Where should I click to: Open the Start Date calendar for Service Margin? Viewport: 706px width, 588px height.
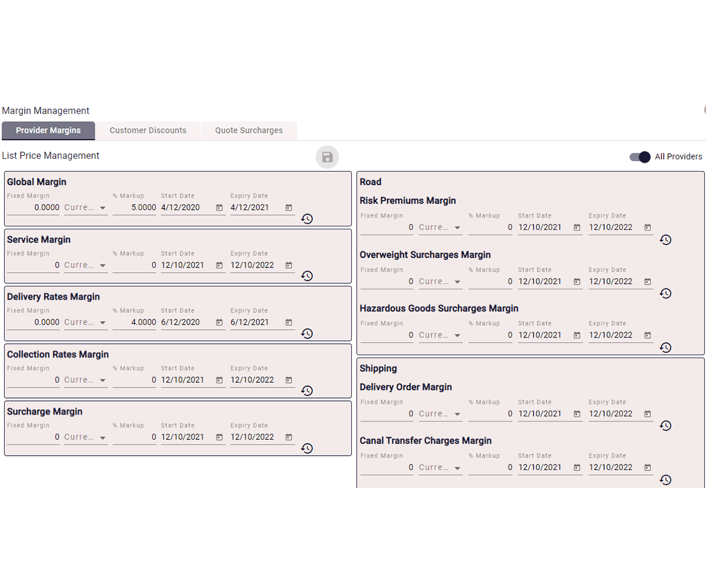[x=219, y=265]
